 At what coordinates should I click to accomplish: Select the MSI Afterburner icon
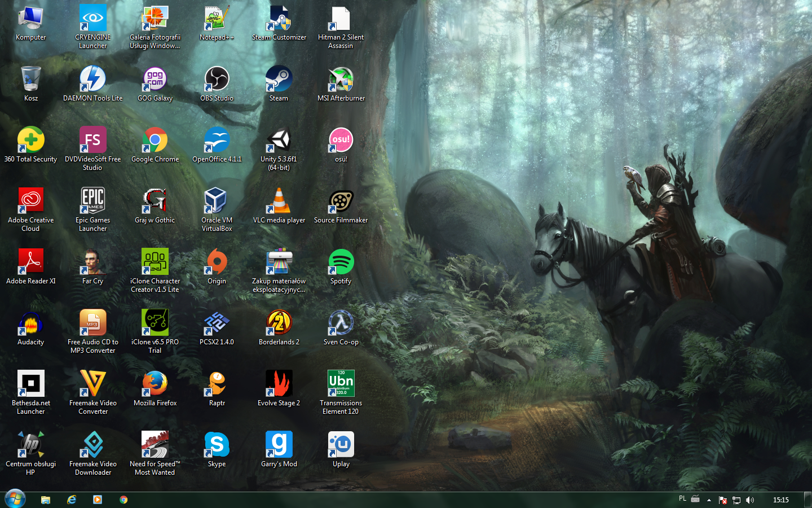click(341, 84)
